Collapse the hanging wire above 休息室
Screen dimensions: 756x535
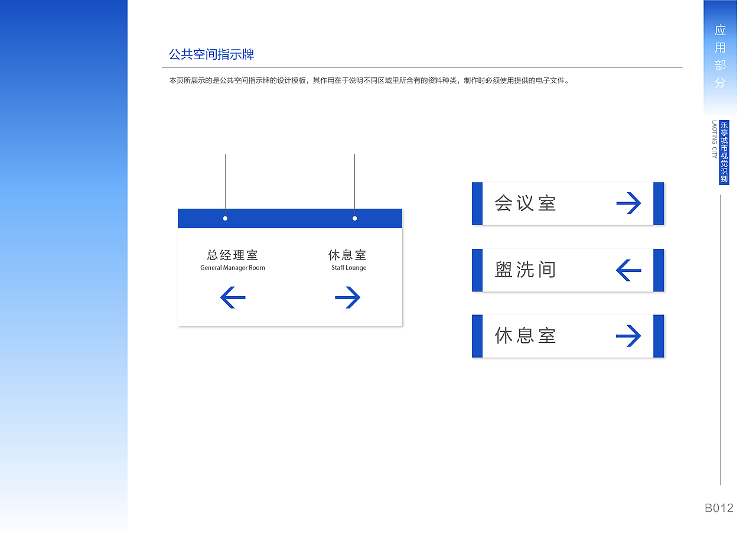(354, 180)
